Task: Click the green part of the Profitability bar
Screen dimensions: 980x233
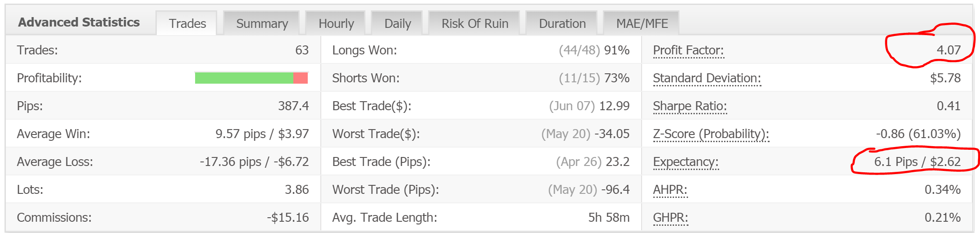Action: point(244,78)
